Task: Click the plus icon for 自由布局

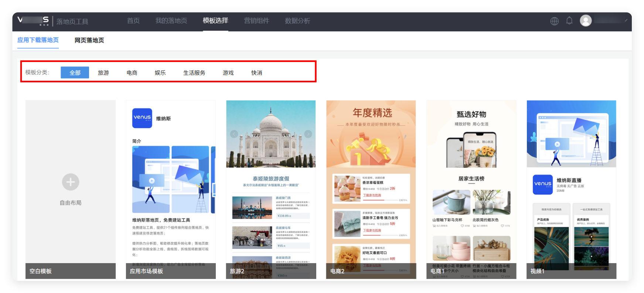Action: pyautogui.click(x=71, y=182)
